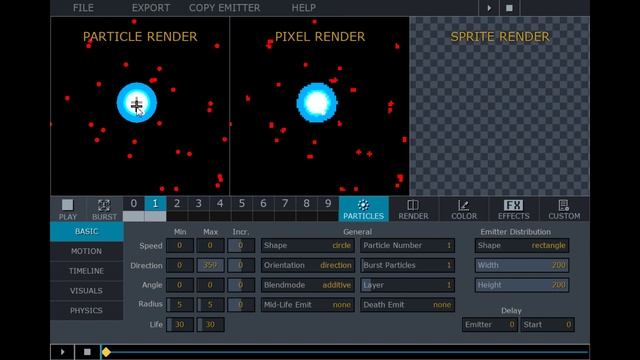This screenshot has width=640, height=360.
Task: Click the Layer value field
Action: [x=407, y=285]
